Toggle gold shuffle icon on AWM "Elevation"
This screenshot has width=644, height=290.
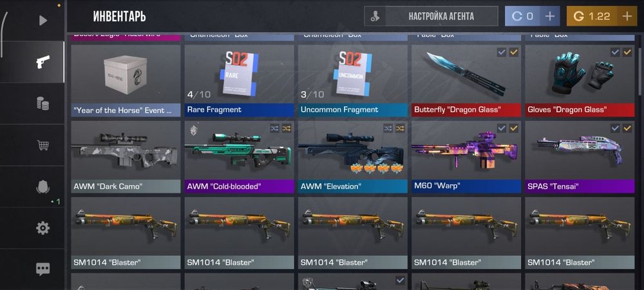pos(400,129)
